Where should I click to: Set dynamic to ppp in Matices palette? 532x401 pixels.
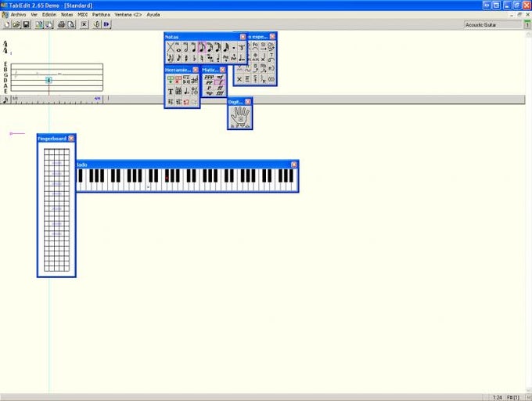(x=209, y=77)
